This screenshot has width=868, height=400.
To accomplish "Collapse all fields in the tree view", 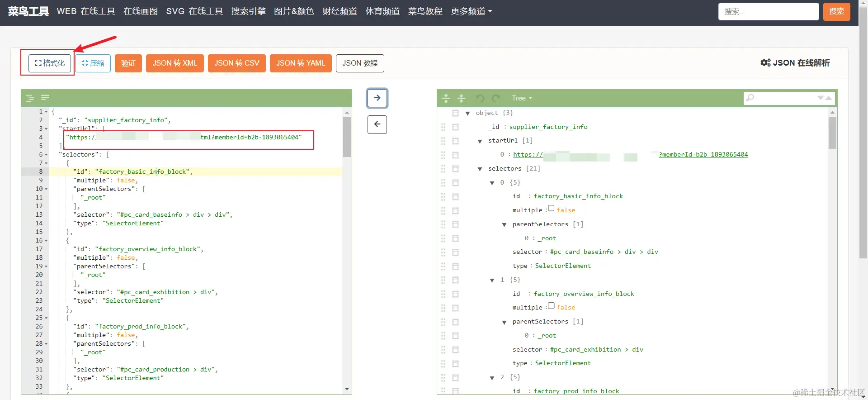I will [461, 98].
